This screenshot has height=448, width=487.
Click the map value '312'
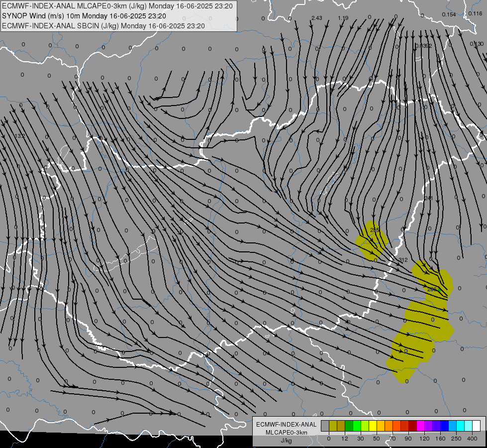click(x=403, y=260)
